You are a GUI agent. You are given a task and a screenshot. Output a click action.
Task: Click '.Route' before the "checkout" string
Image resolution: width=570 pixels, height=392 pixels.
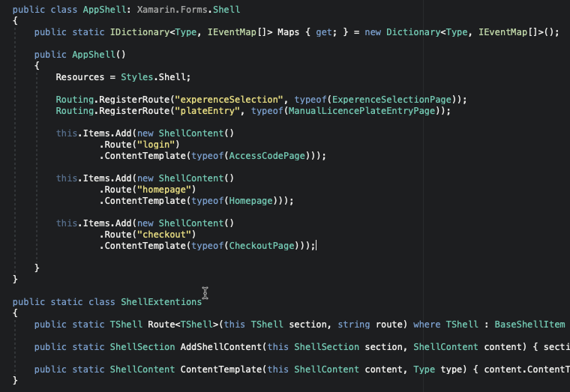coord(115,235)
